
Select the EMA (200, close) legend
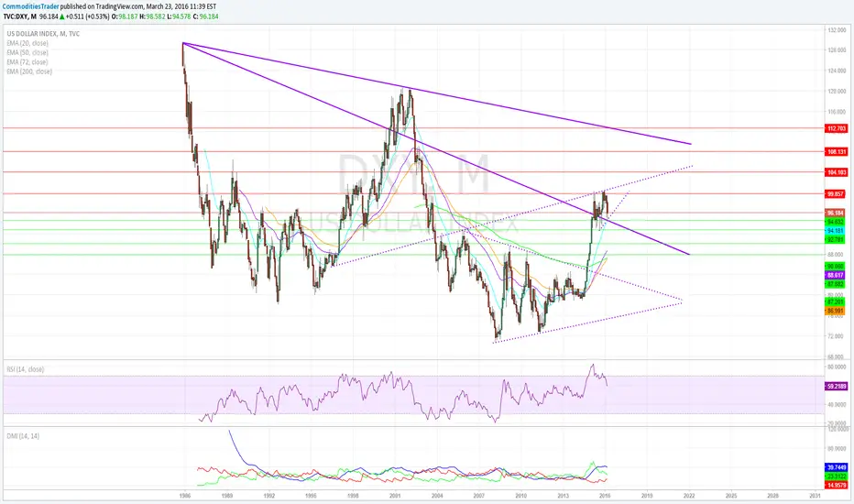[29, 71]
